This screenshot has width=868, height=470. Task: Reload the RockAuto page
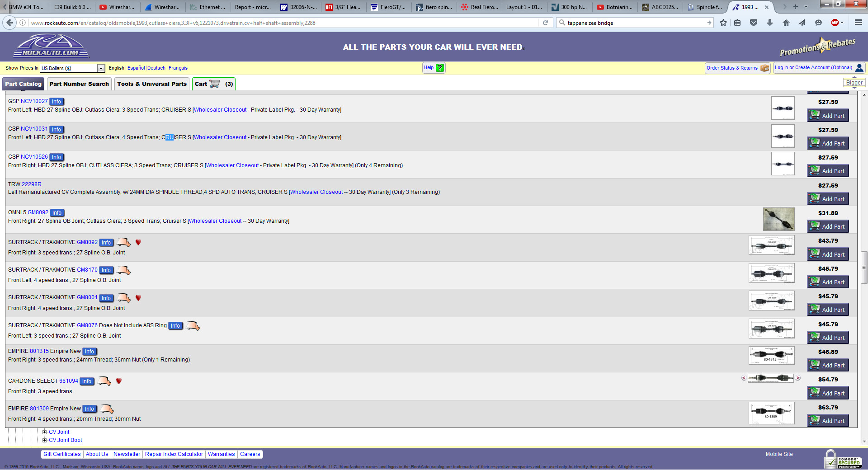[x=545, y=23]
